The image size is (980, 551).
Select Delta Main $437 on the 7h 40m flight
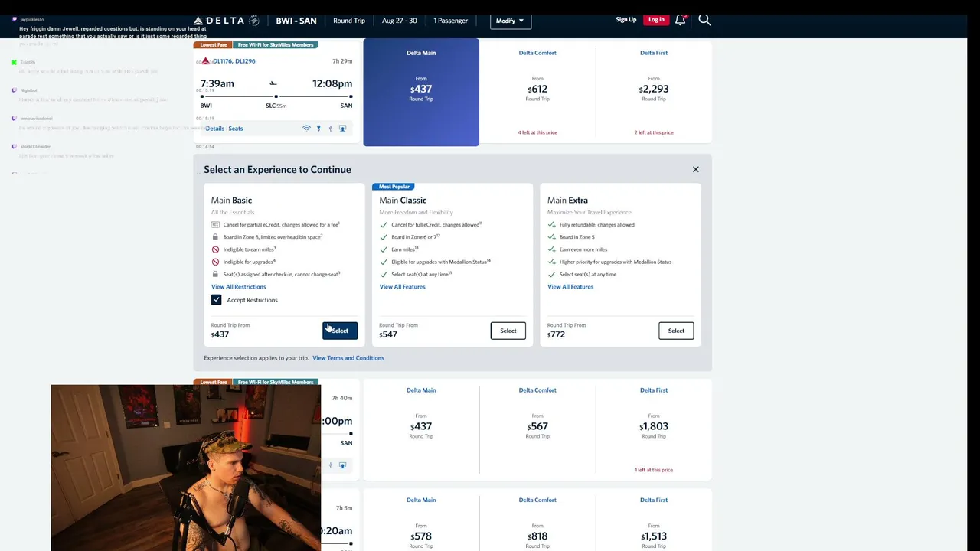pyautogui.click(x=421, y=429)
